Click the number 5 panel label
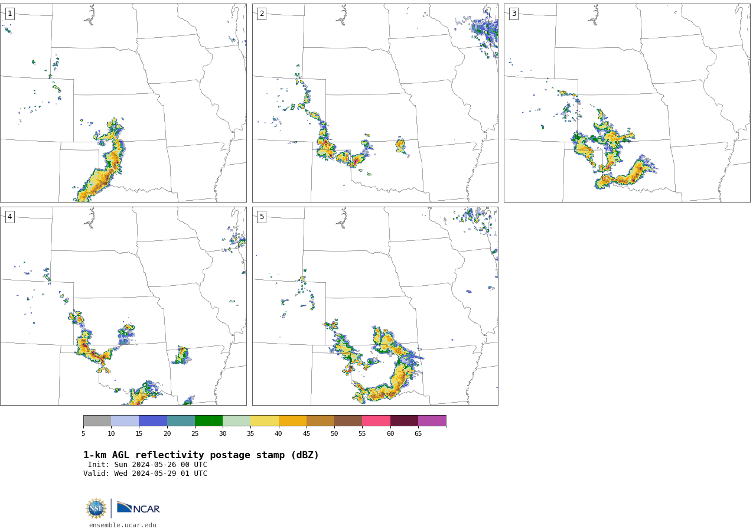 point(262,217)
